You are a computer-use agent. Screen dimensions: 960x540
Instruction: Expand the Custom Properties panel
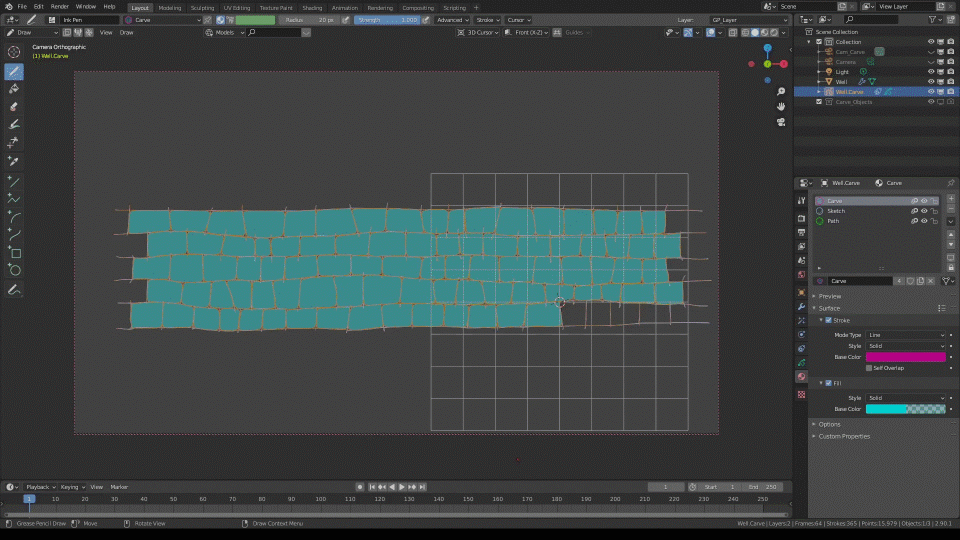[x=844, y=437]
